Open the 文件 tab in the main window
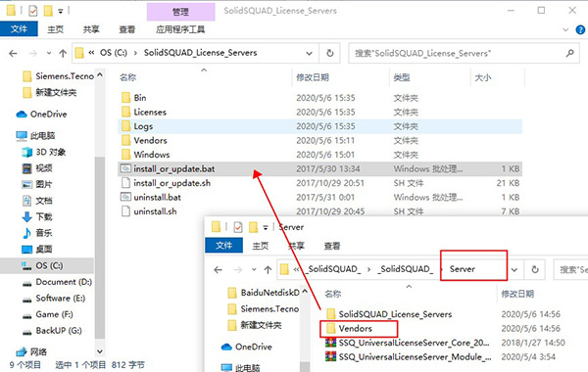This screenshot has height=372, width=588. coord(19,28)
